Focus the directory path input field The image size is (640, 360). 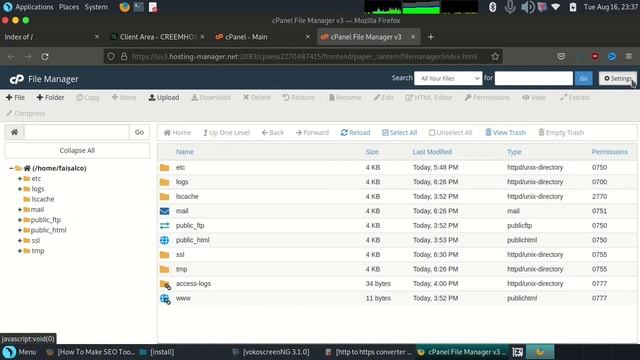pos(77,132)
